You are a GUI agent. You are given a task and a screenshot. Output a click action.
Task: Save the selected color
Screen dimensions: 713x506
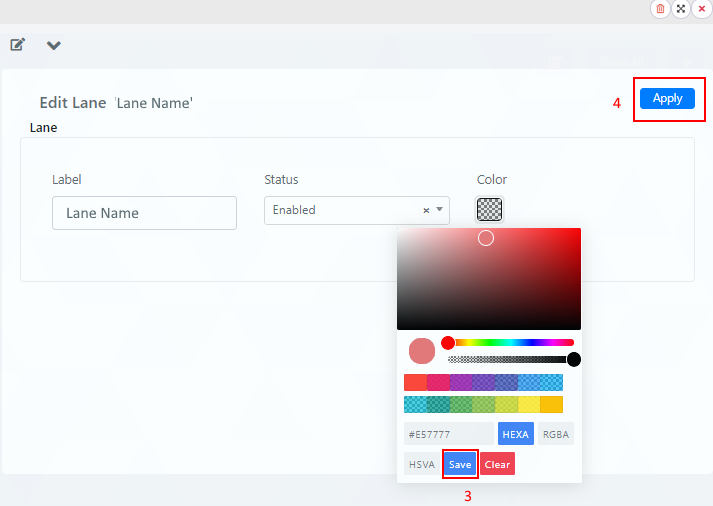pos(460,464)
